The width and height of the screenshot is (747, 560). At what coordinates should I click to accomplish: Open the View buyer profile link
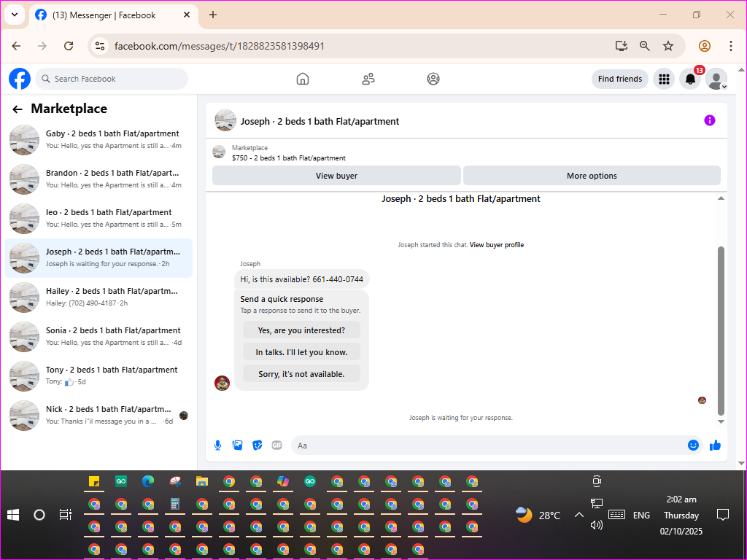[496, 245]
